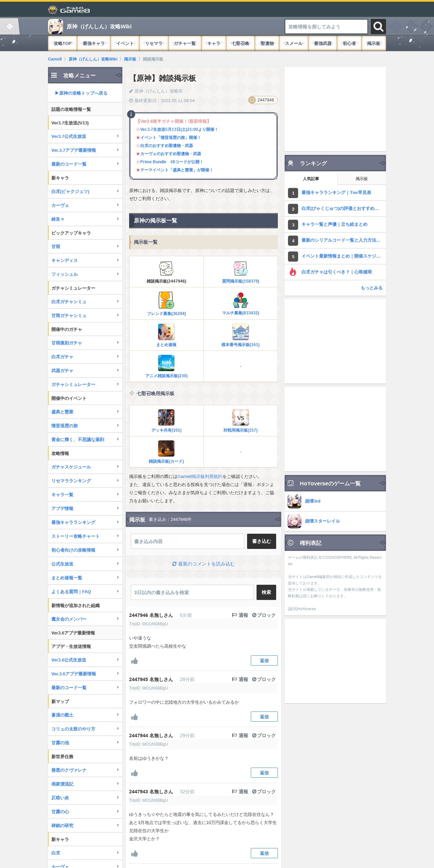Screen dimensions: 434x868
Task: Block the author of comment 2447946
Action: tap(264, 615)
